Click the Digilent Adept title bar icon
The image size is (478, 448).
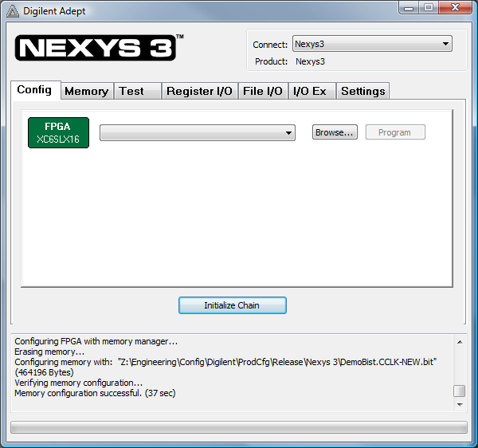coord(13,11)
